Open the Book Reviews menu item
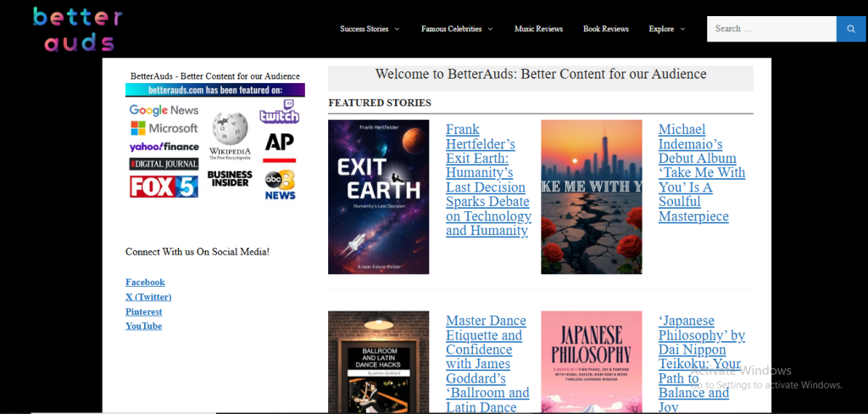 (605, 29)
